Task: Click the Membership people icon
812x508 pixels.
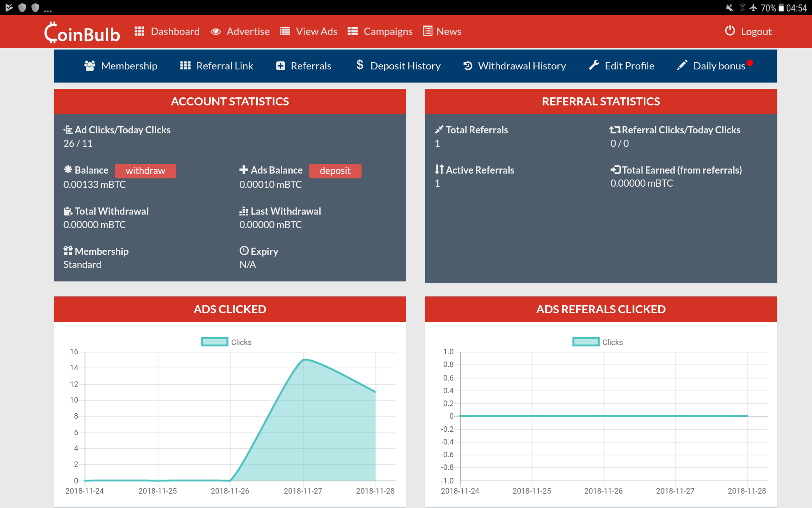Action: [x=90, y=66]
